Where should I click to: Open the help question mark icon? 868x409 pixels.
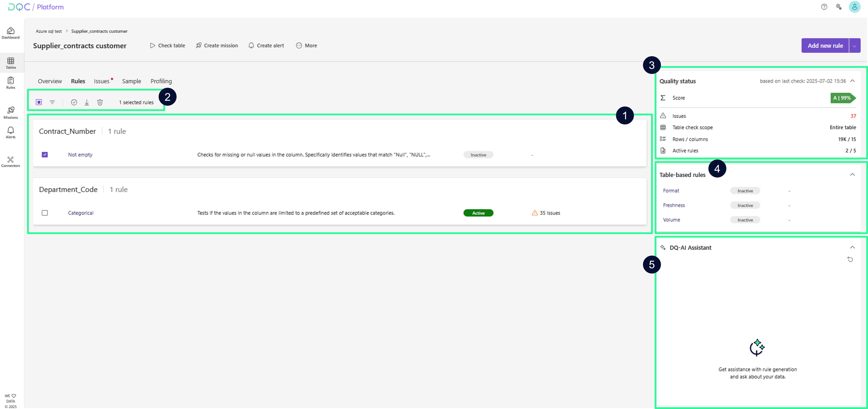pos(824,7)
